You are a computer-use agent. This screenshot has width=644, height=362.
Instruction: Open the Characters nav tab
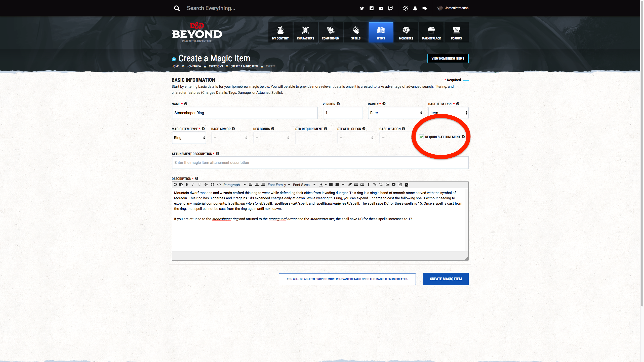click(x=305, y=32)
